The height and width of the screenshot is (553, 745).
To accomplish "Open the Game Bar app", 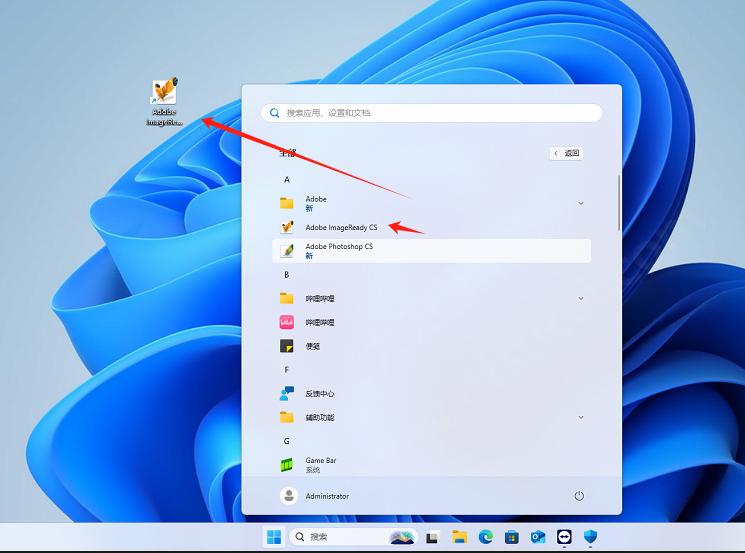I will click(431, 464).
